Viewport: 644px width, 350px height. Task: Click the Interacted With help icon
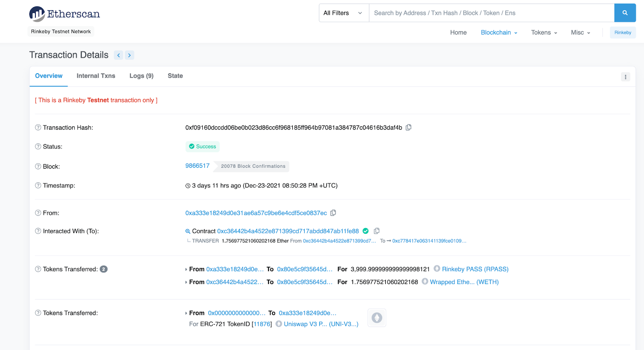pyautogui.click(x=38, y=231)
